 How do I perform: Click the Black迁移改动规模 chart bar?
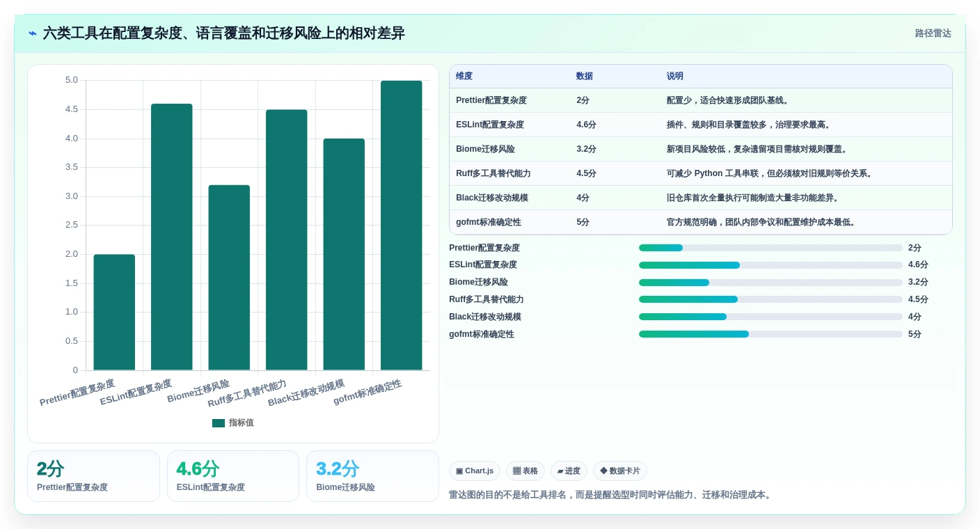344,254
